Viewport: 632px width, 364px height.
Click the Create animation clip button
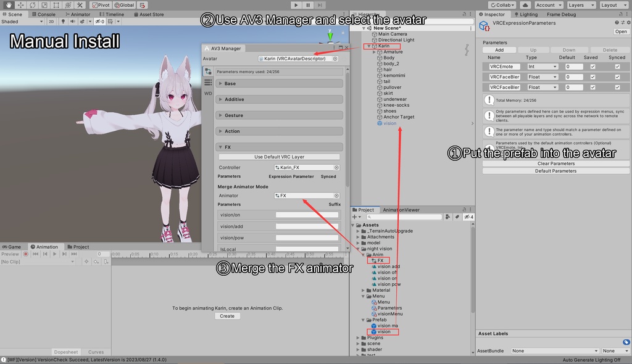227,316
